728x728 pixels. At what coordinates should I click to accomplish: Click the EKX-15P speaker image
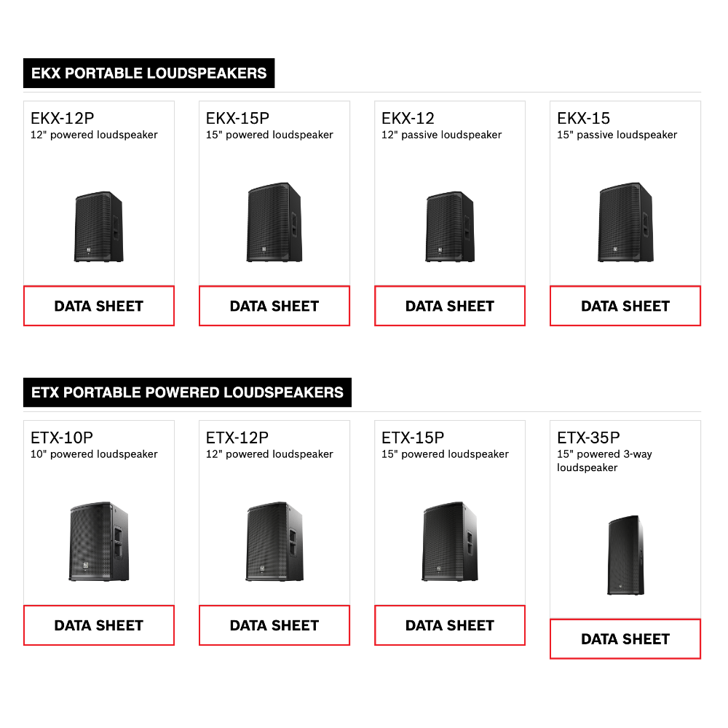click(274, 222)
